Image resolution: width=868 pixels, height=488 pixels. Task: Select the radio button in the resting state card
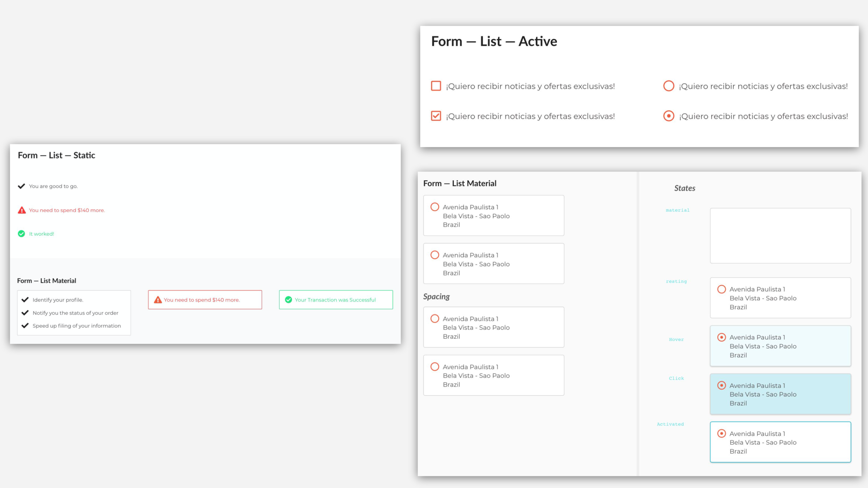point(721,289)
